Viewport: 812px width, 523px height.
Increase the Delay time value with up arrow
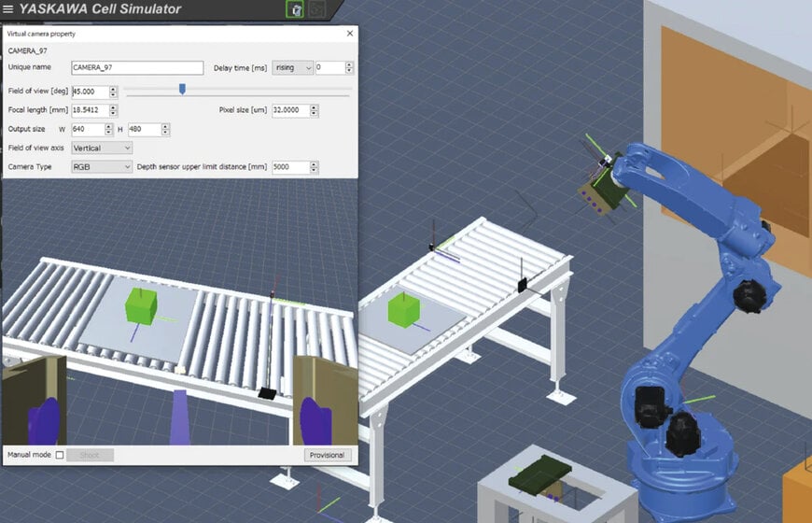pos(349,64)
